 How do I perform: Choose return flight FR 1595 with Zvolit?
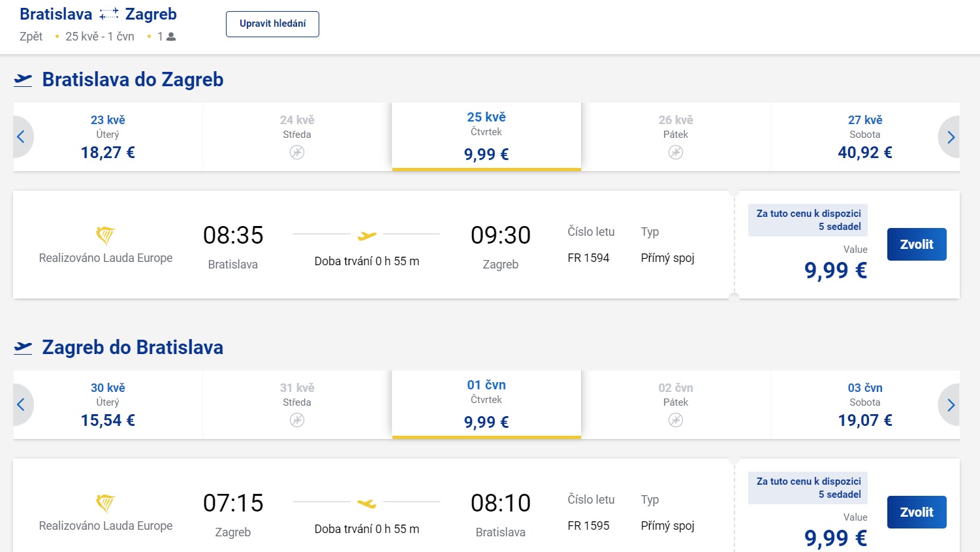pos(916,512)
